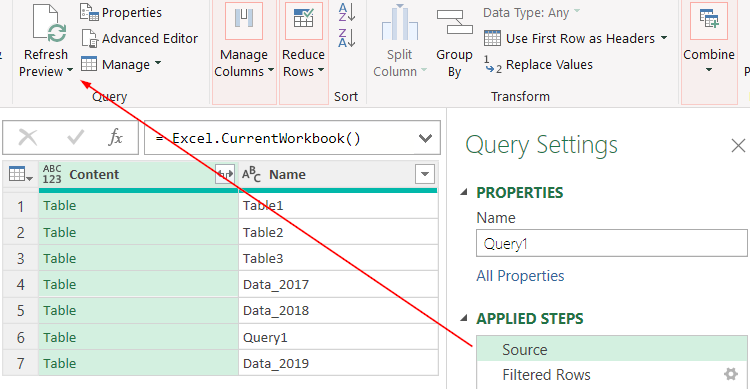Confirm formula with the checkmark button
Image resolution: width=750 pixels, height=389 pixels.
pos(76,138)
